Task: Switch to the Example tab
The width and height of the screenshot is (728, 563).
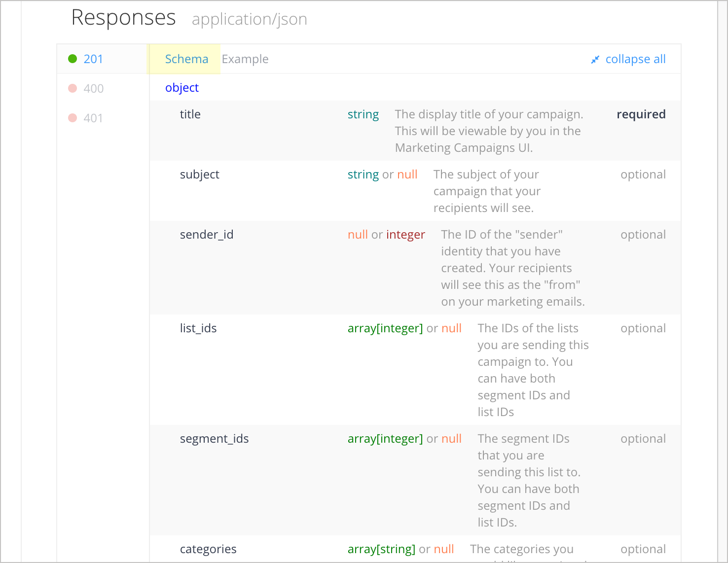Action: (x=245, y=59)
